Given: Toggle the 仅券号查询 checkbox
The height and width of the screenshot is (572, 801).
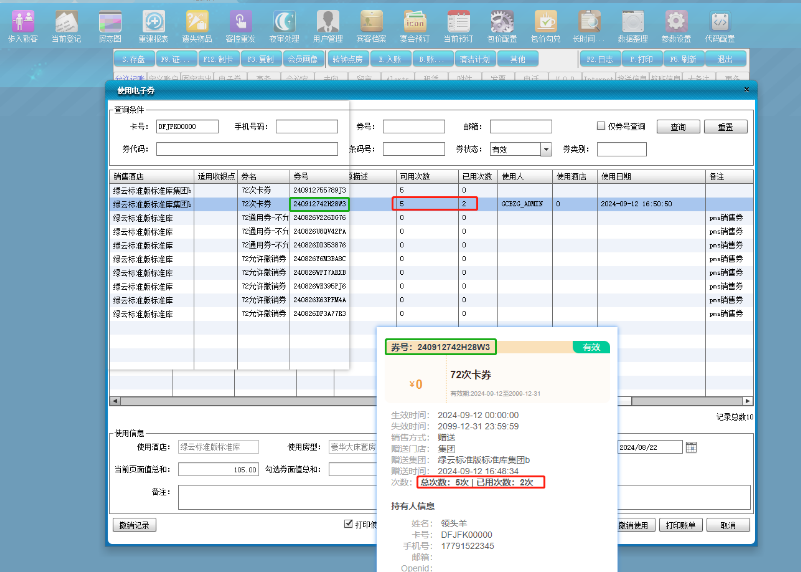Looking at the screenshot, I should 601,126.
